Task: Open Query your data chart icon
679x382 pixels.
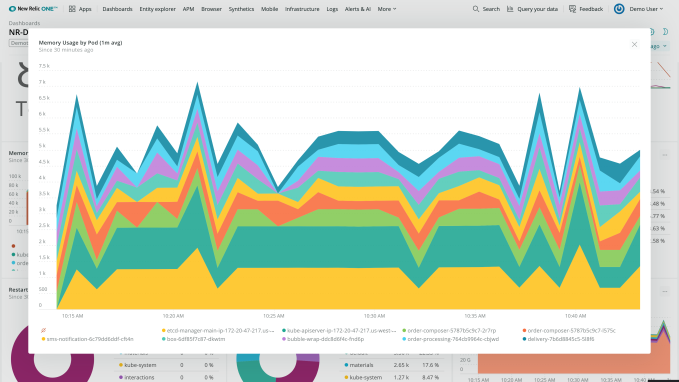Action: pyautogui.click(x=510, y=9)
